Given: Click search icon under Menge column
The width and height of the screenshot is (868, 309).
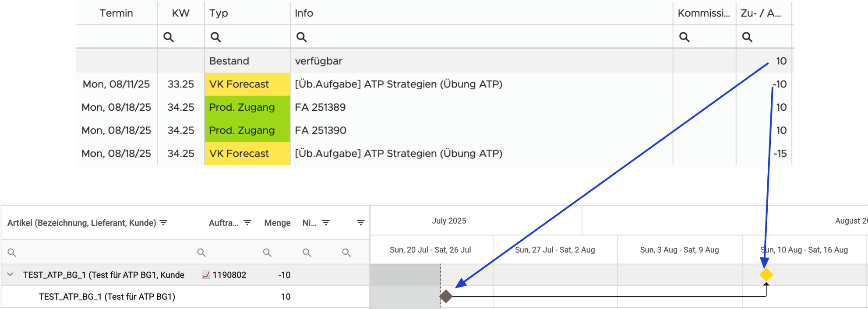Looking at the screenshot, I should click(267, 253).
